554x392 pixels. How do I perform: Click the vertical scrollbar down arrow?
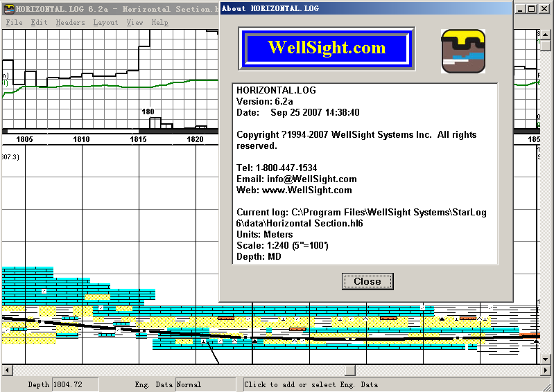pyautogui.click(x=545, y=359)
